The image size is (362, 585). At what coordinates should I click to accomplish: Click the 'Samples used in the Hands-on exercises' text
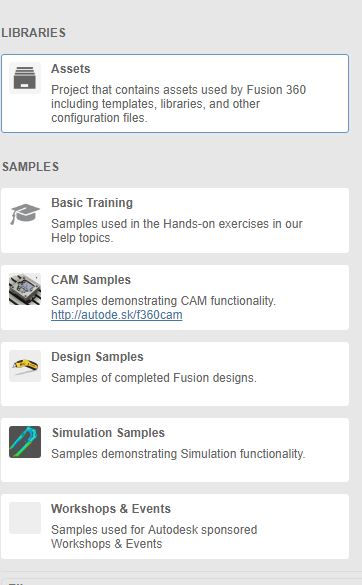click(x=177, y=231)
